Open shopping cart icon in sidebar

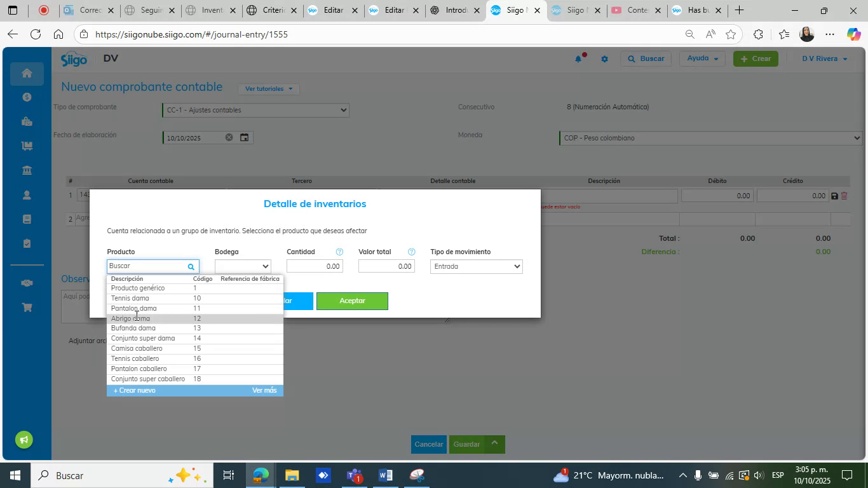tap(27, 308)
